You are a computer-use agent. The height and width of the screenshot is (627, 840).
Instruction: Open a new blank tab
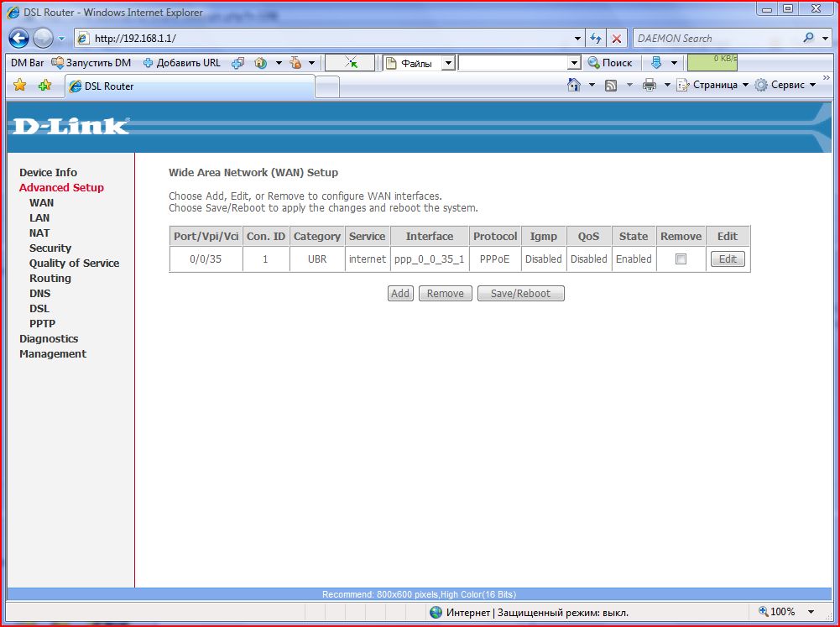(x=326, y=86)
